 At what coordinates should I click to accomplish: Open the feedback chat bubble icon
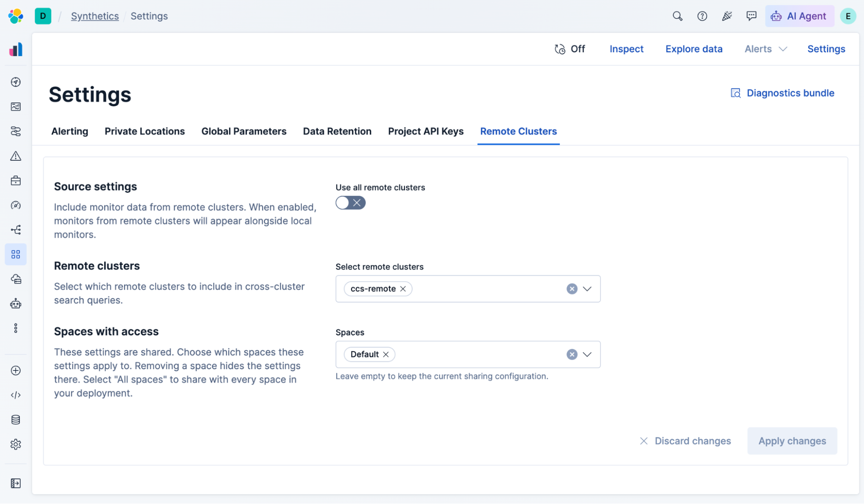click(x=751, y=16)
